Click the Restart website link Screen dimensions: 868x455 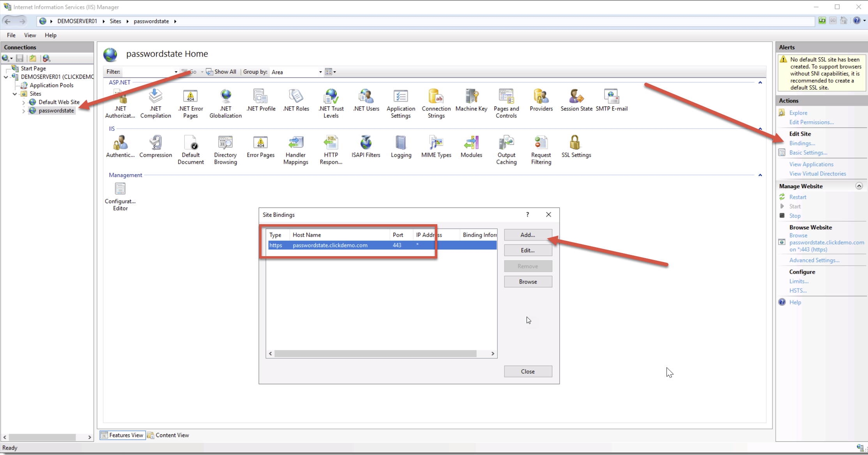[x=798, y=197]
